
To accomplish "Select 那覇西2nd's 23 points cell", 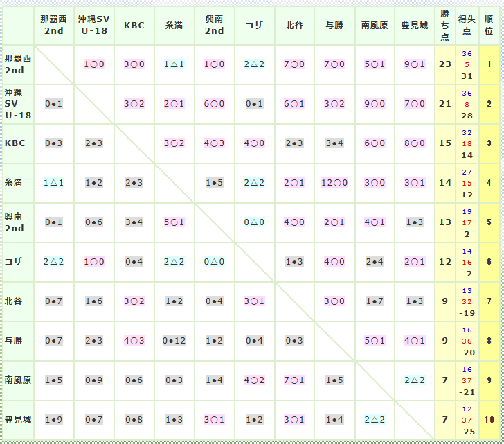I will point(444,64).
